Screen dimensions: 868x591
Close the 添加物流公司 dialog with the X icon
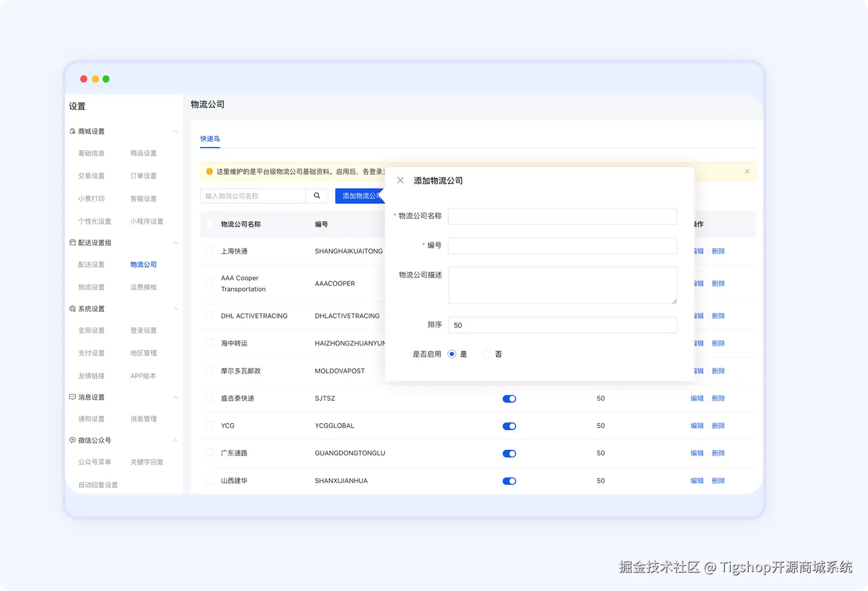[x=400, y=181]
